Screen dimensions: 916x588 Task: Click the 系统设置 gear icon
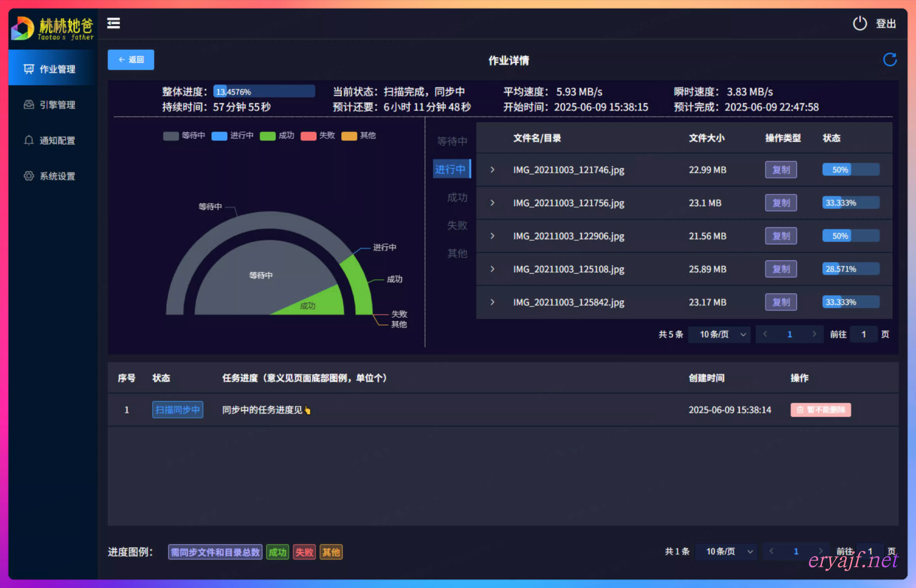tap(29, 176)
